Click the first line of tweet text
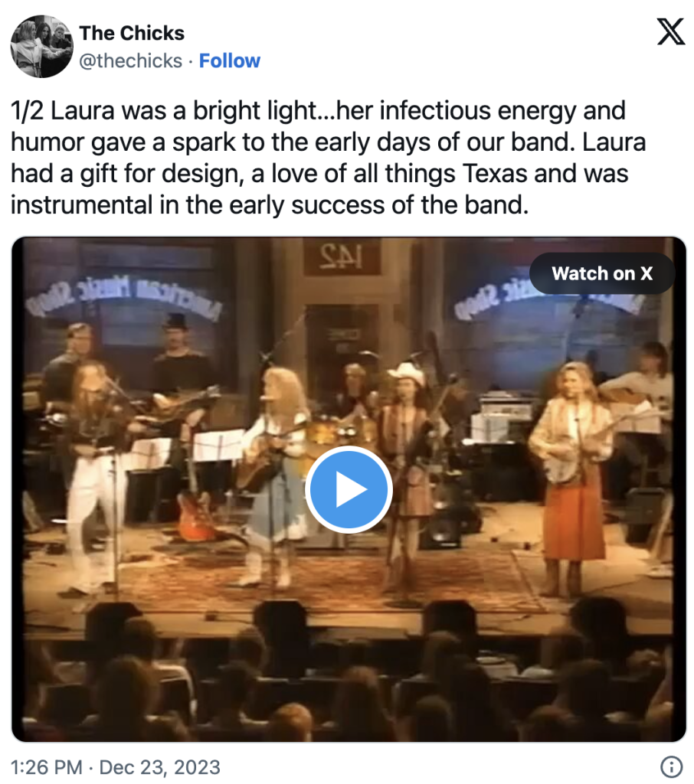Screen dimensions: 694x784 318,110
